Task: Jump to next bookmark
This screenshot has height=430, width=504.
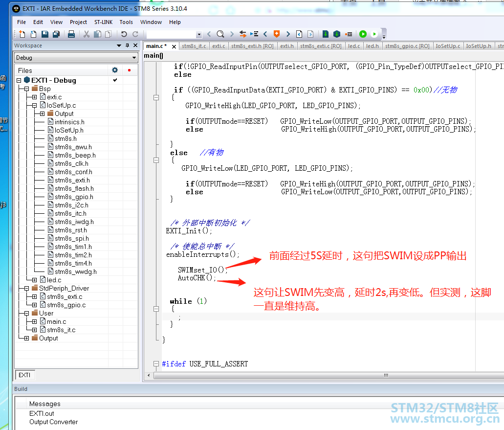Action: 288,34
